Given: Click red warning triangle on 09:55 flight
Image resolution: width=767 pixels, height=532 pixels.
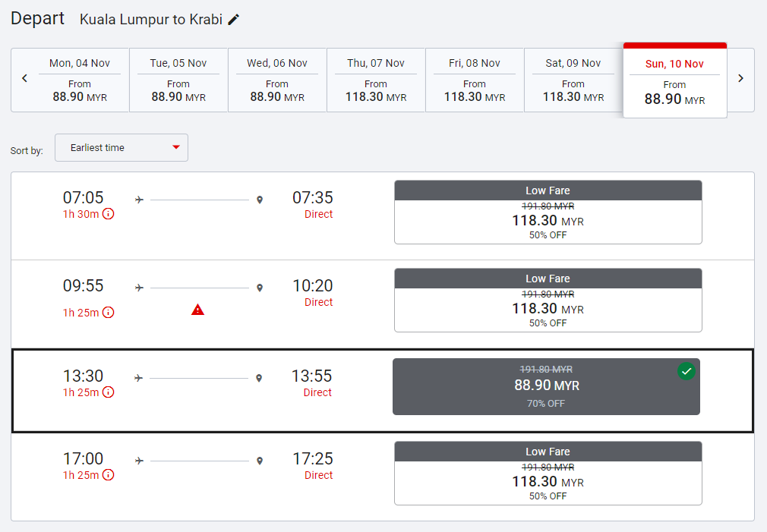Looking at the screenshot, I should point(197,310).
